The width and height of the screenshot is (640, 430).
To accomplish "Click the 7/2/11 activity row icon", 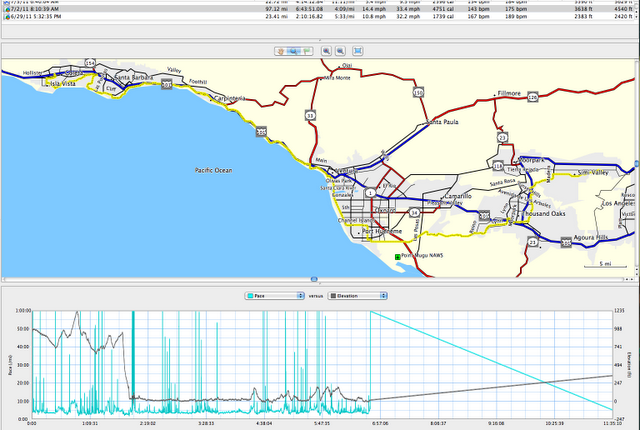I will click(x=7, y=9).
